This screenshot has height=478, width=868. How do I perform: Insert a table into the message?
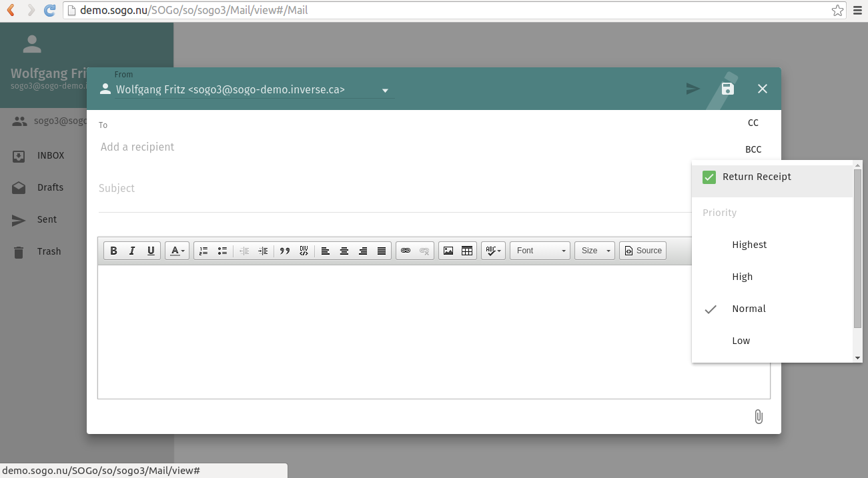[467, 251]
